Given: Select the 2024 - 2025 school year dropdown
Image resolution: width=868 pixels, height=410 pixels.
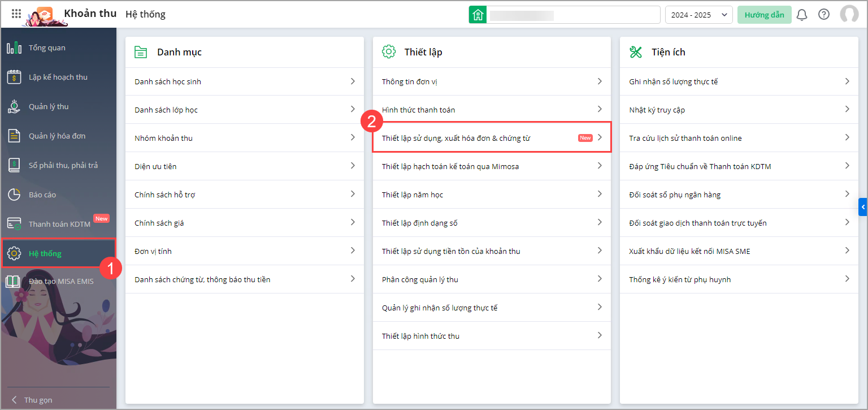Looking at the screenshot, I should coord(698,15).
